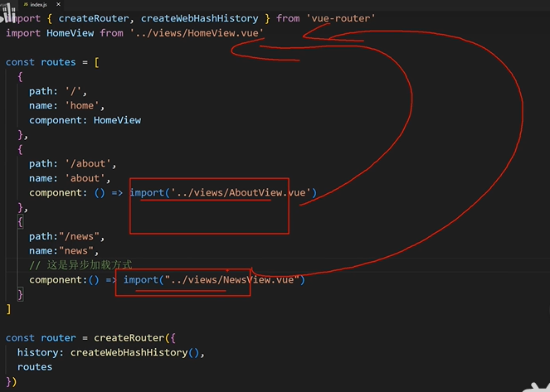The height and width of the screenshot is (392, 550).
Task: Click the '/about' path value
Action: pyautogui.click(x=91, y=163)
